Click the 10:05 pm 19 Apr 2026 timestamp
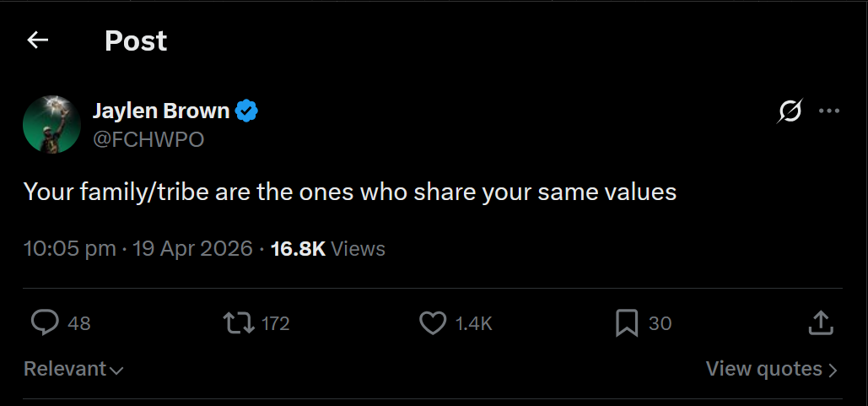This screenshot has width=868, height=406. 137,249
